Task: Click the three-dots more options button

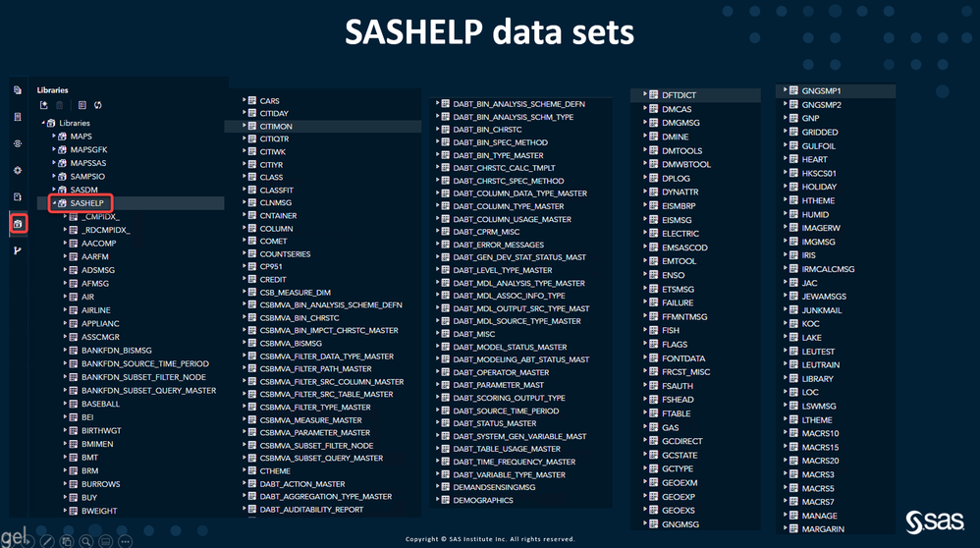Action: tap(125, 541)
